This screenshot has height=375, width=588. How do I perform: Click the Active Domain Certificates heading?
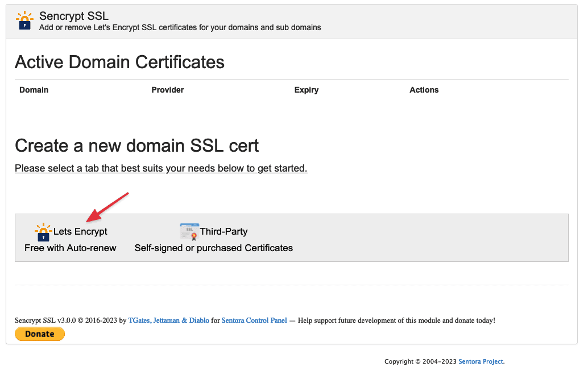[x=119, y=62]
